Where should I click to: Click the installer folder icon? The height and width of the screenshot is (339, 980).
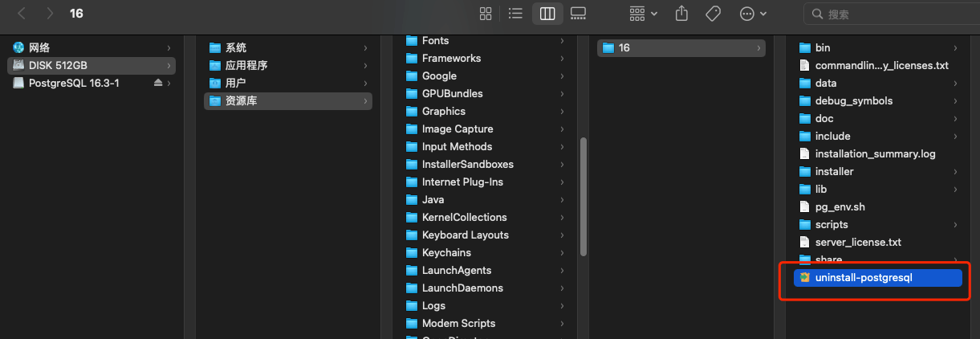click(x=805, y=172)
